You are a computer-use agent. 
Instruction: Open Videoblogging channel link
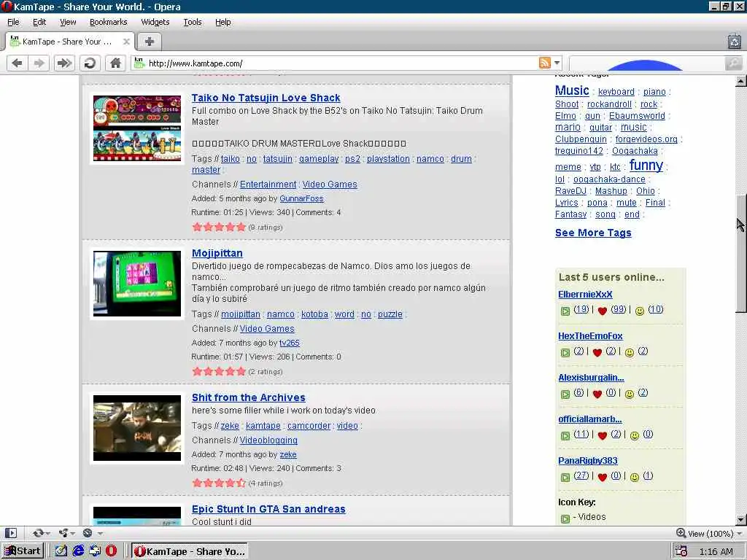(268, 440)
